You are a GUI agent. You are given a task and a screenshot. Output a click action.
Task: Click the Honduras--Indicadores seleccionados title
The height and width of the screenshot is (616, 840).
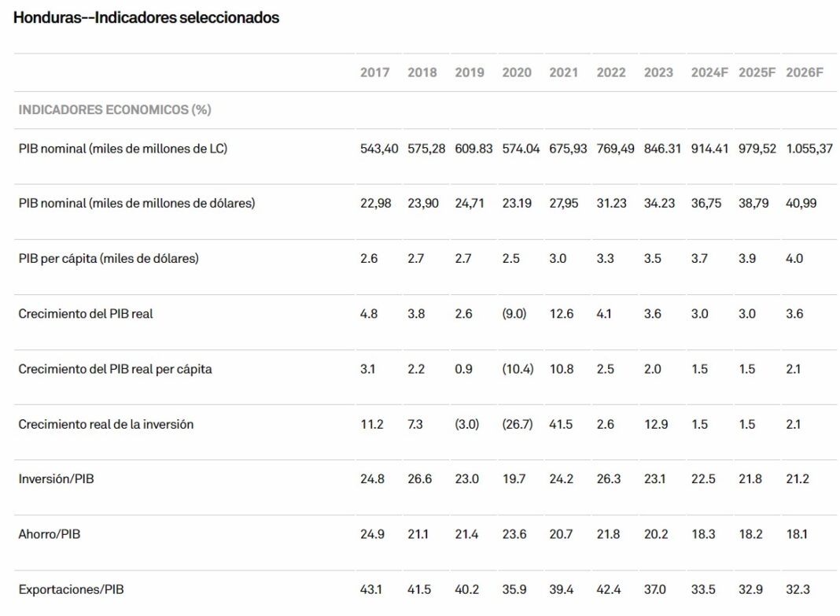tap(146, 17)
